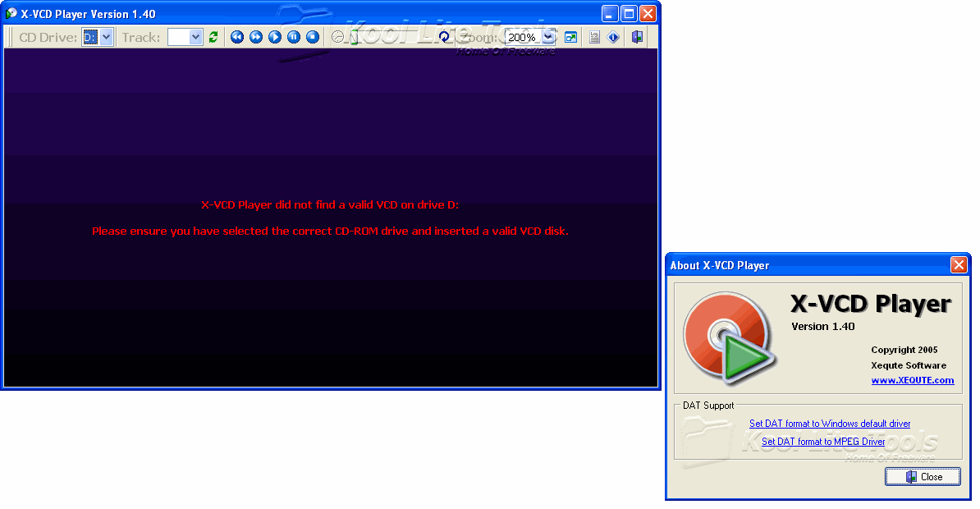
Task: Start playback with the Play button
Action: (274, 38)
